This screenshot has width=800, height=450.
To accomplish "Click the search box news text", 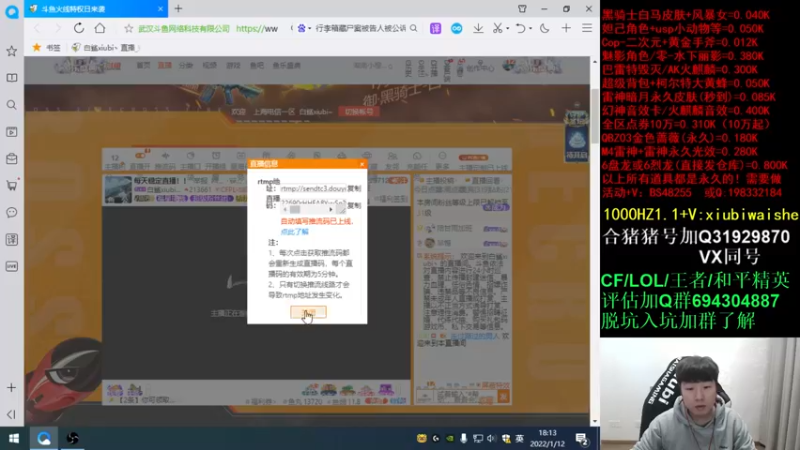I will pyautogui.click(x=361, y=29).
